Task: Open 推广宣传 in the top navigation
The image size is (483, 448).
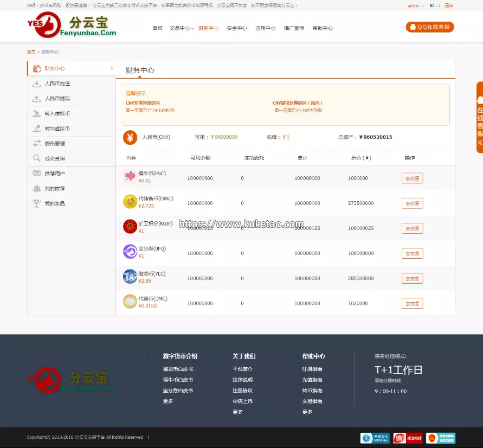Action: (x=294, y=28)
